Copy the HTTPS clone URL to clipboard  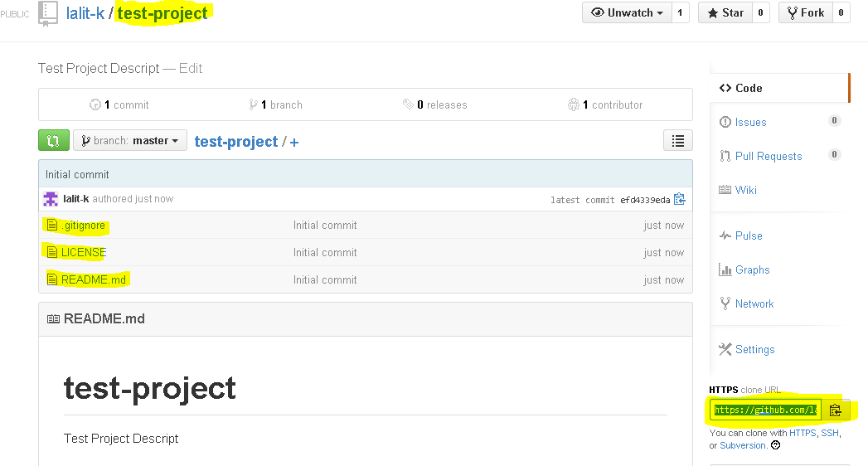[835, 410]
